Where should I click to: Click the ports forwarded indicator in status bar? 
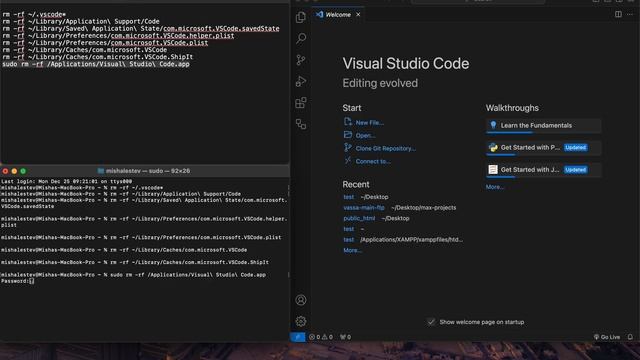(345, 337)
